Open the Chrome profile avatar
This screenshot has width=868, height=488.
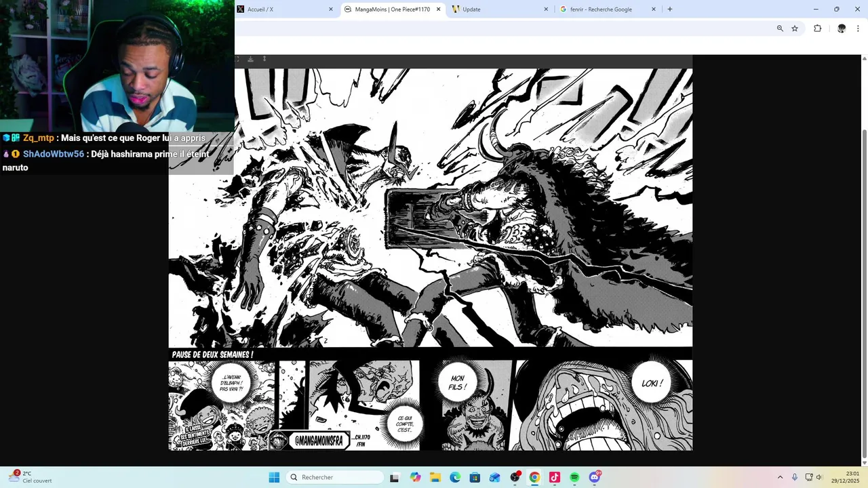(842, 28)
